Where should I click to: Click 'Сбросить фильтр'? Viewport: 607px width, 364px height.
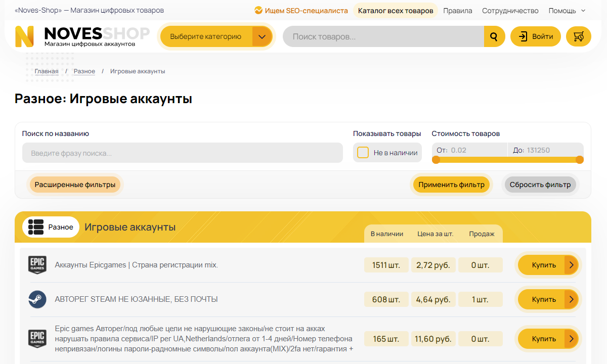click(x=540, y=185)
